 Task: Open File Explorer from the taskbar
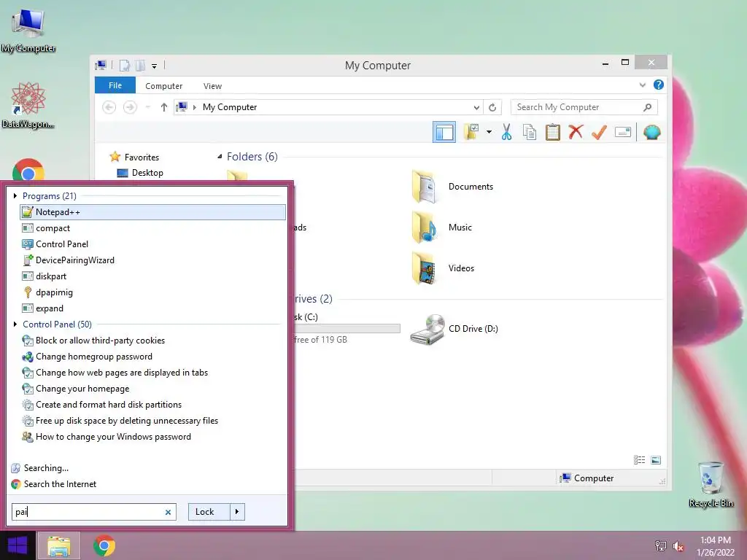tap(58, 545)
